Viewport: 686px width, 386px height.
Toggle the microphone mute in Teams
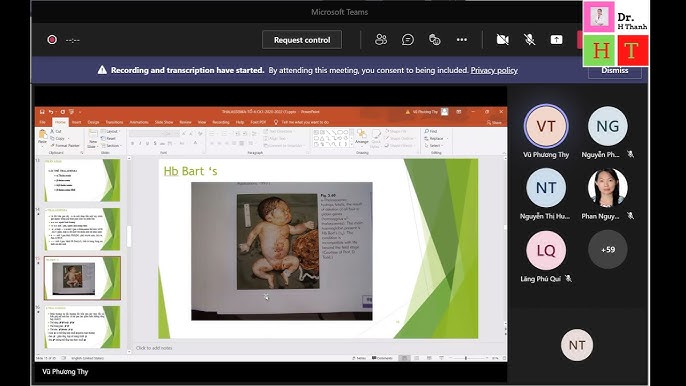[x=529, y=40]
